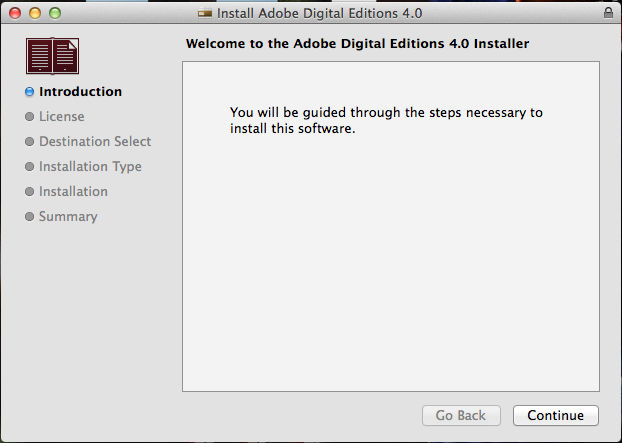Image resolution: width=622 pixels, height=443 pixels.
Task: Click the Welcome to Adobe Digital Editions heading
Action: [357, 44]
